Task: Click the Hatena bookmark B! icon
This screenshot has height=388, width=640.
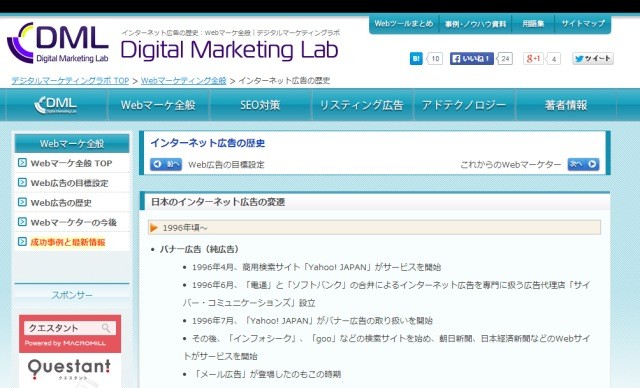Action: pyautogui.click(x=416, y=59)
